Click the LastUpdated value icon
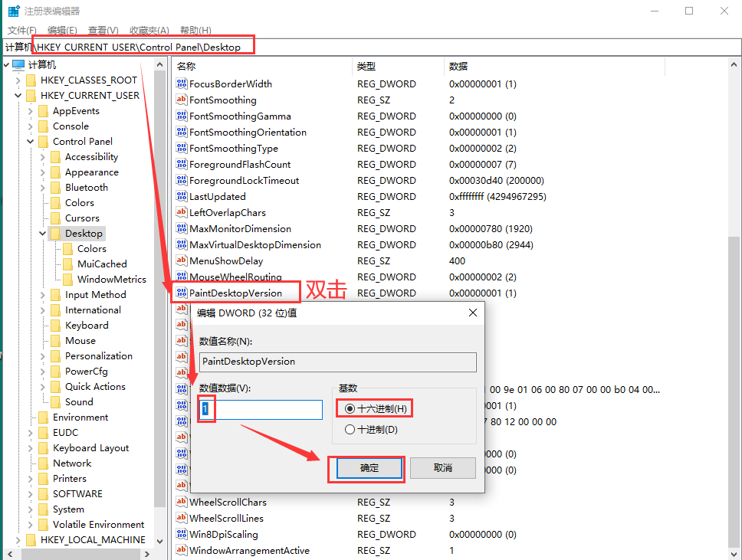742x560 pixels. tap(181, 196)
